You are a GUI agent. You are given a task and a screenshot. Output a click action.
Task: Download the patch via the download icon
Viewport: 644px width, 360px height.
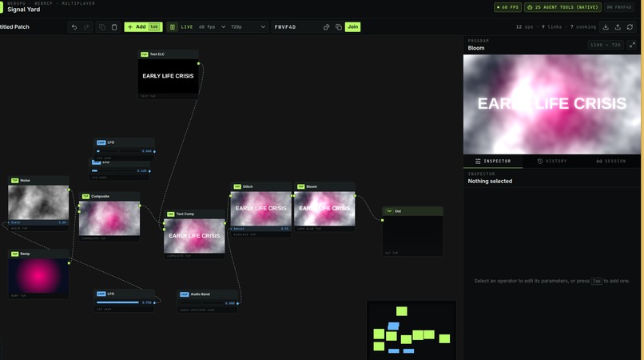(x=606, y=26)
